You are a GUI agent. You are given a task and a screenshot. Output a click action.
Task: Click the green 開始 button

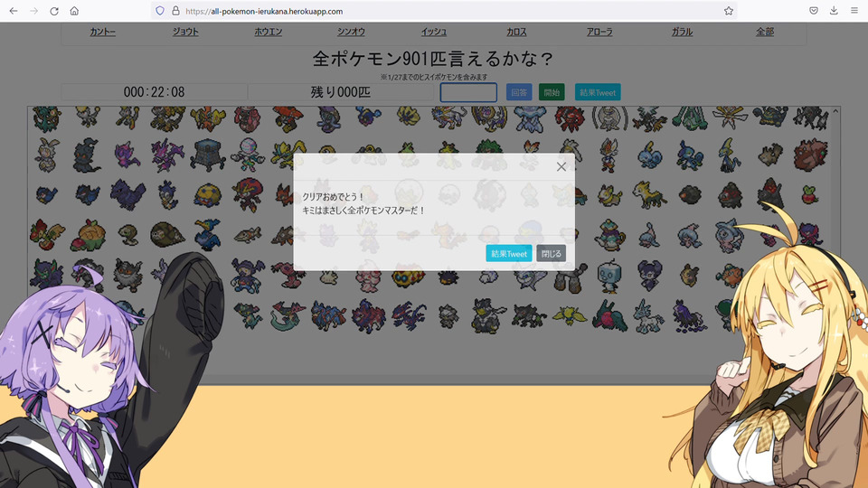coord(552,92)
